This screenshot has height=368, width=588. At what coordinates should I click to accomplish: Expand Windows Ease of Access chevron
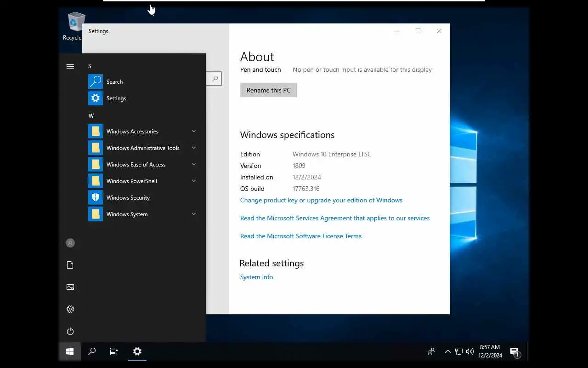194,164
